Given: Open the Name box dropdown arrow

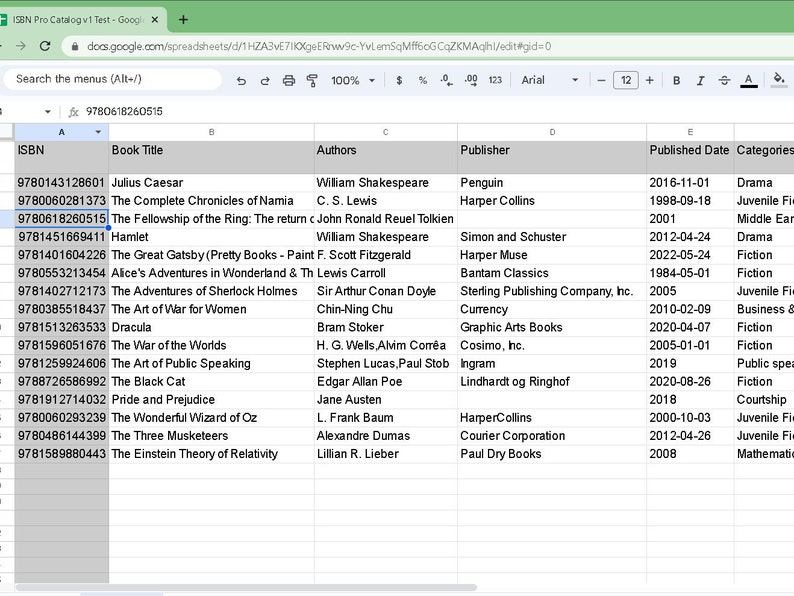Looking at the screenshot, I should click(x=48, y=111).
